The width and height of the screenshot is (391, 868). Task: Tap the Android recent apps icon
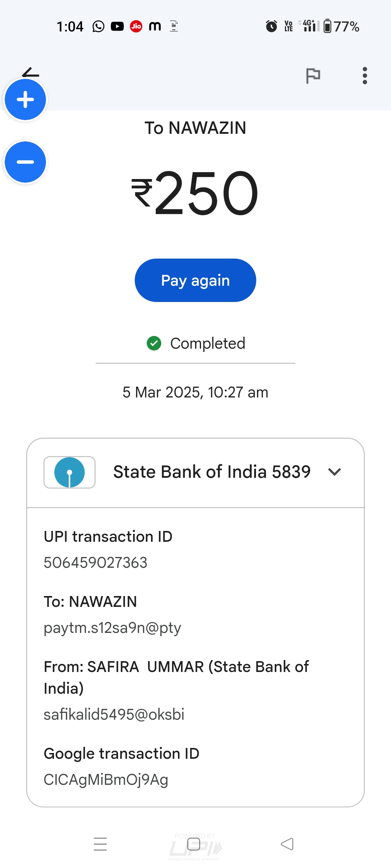coord(100,844)
